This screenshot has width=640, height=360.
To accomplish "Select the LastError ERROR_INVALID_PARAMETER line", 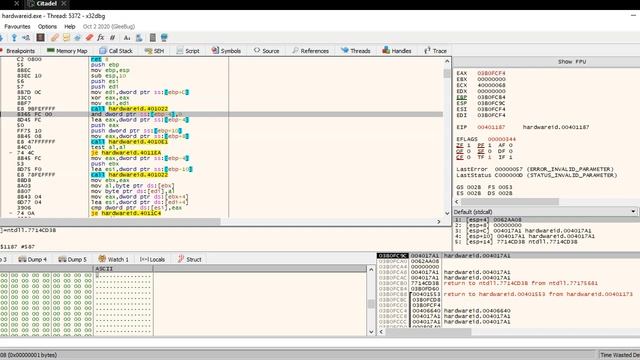I will coord(535,169).
